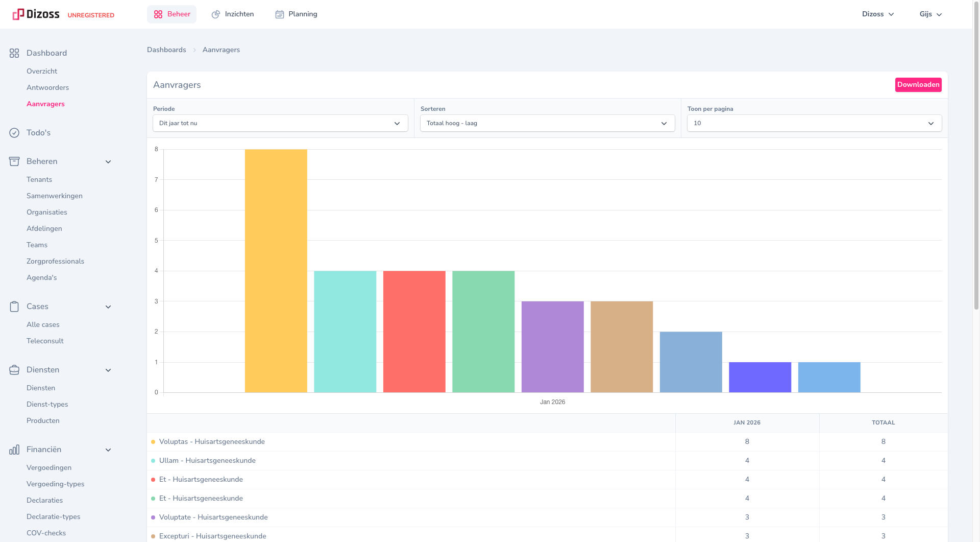Click the Beheren archive box icon
This screenshot has width=980, height=542.
coord(14,161)
